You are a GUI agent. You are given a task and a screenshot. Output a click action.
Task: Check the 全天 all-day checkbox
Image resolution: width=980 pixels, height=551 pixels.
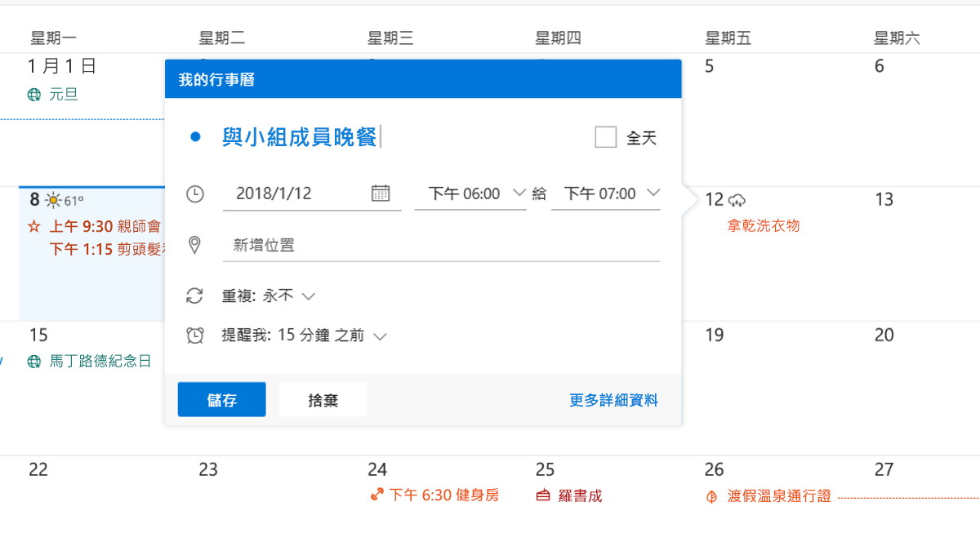point(605,137)
